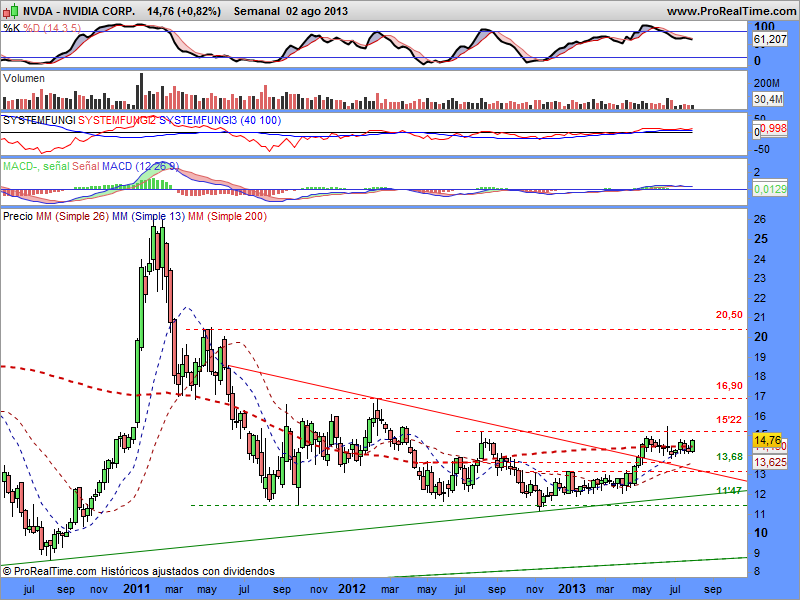Open the www.ProRealTime.com link
Screen dimensions: 800x600
[x=732, y=11]
